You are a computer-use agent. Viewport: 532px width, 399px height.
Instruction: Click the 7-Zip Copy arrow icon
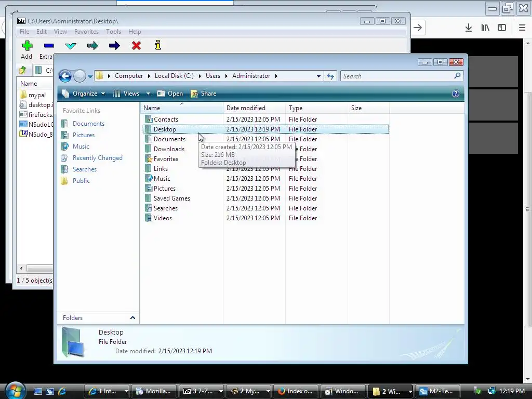[92, 46]
